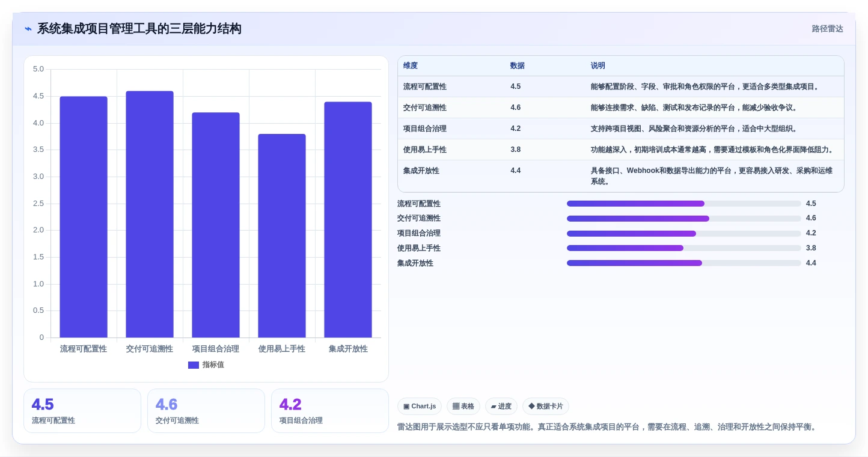Screen dimensions: 868x457
Task: Click the footer note starting with 雷达图
Action: coord(607,427)
